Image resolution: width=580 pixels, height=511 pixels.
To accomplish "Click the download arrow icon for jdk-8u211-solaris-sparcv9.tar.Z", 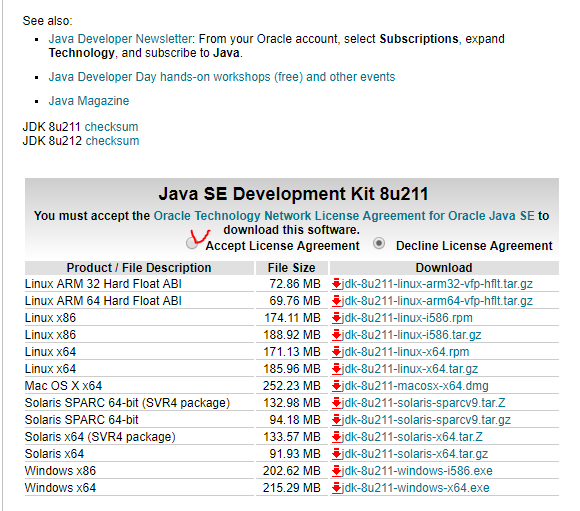I will coord(336,403).
